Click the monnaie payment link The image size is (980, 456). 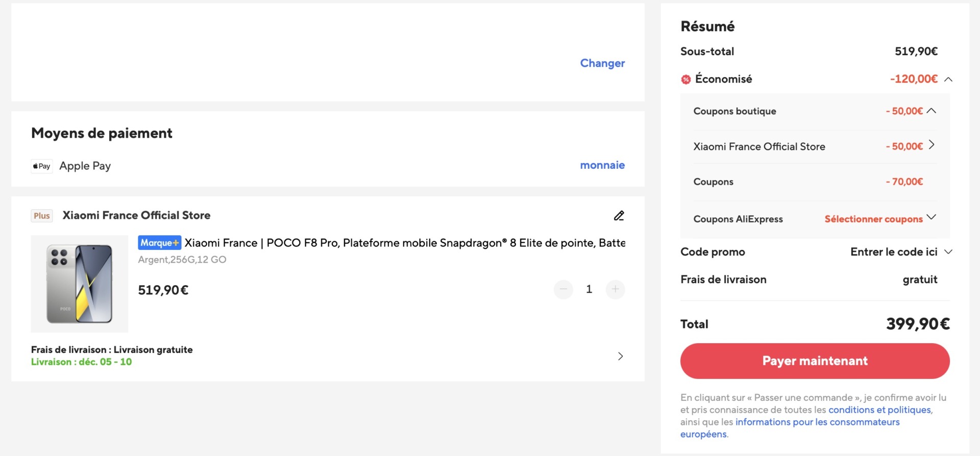click(602, 165)
